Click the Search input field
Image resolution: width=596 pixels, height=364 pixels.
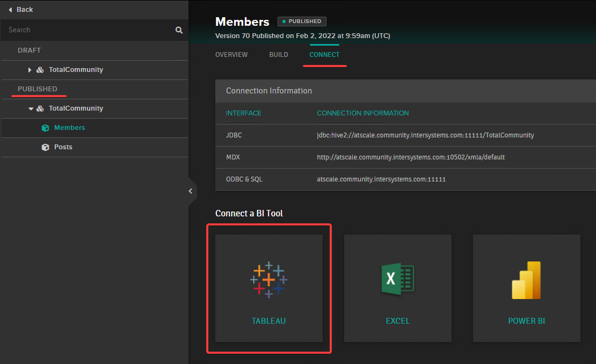pyautogui.click(x=95, y=30)
